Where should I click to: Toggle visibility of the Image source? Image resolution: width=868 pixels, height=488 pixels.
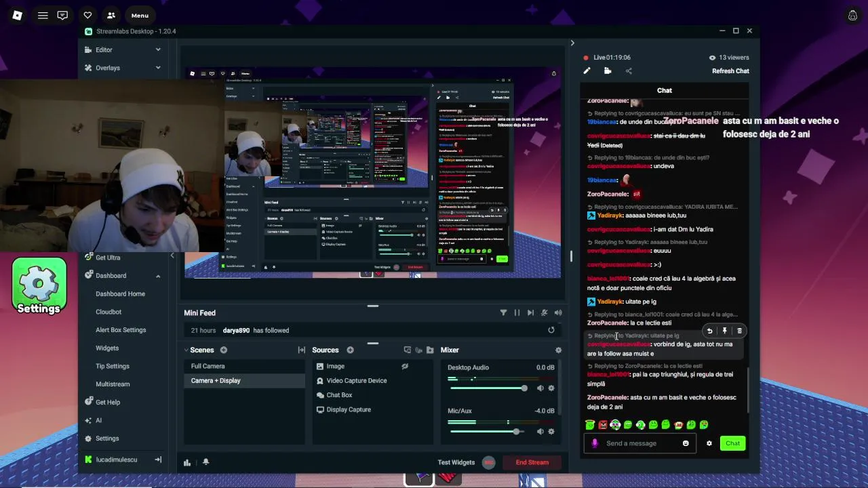click(x=405, y=366)
